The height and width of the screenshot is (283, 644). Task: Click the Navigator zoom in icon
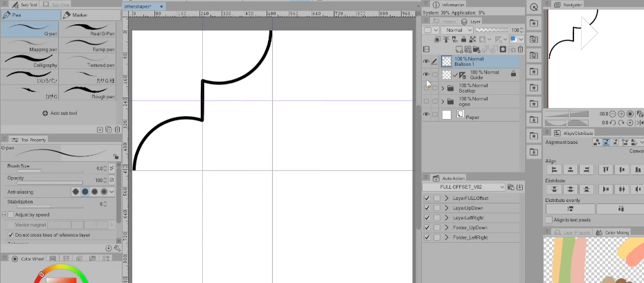click(x=621, y=113)
